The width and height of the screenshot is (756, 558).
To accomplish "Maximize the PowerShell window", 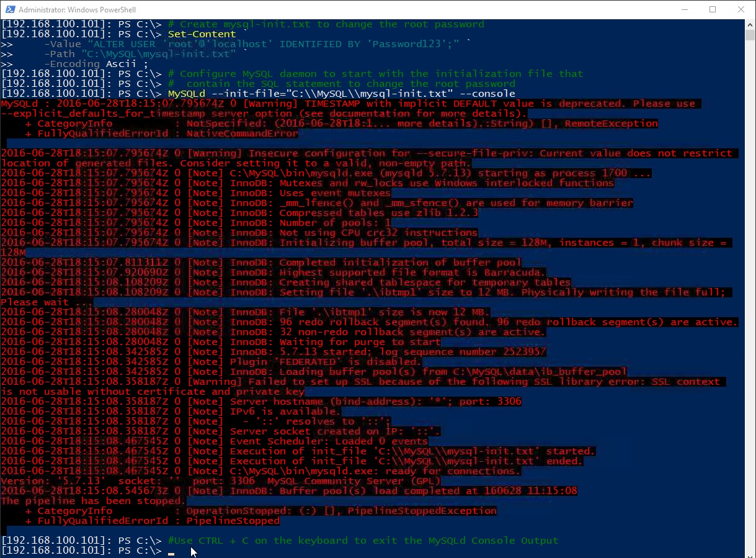I will point(713,9).
